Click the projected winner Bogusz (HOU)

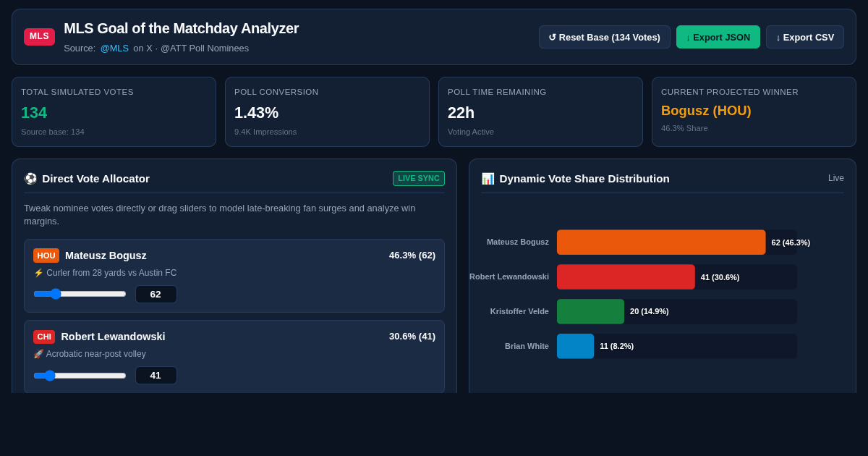coord(706,111)
